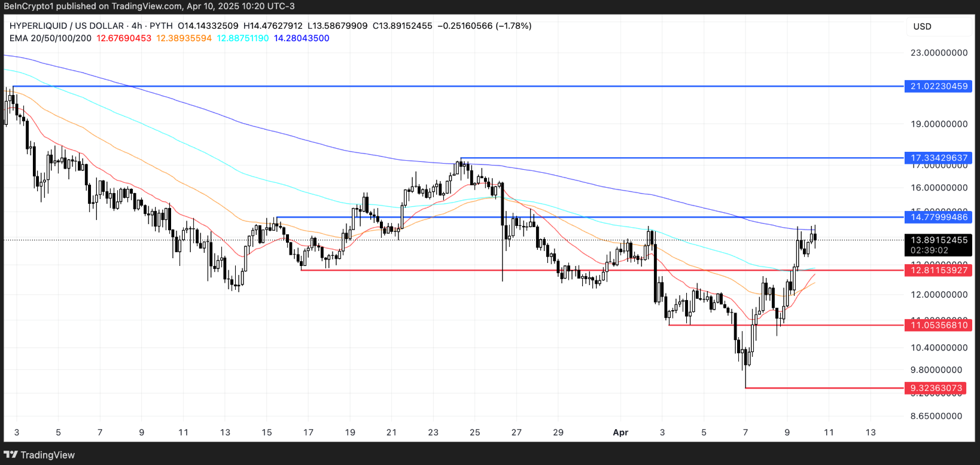Click the EMA 20/50/100/200 indicator label
Image resolution: width=980 pixels, height=465 pixels.
click(x=51, y=38)
